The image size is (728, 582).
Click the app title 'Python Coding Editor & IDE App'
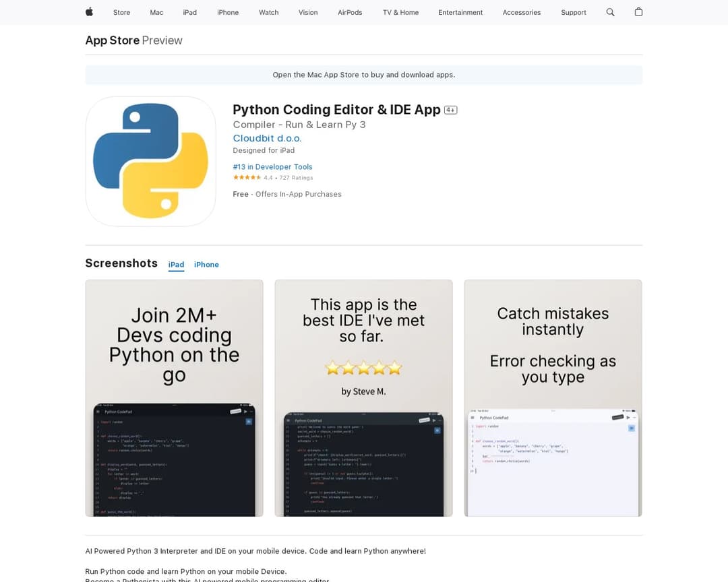[x=336, y=110]
